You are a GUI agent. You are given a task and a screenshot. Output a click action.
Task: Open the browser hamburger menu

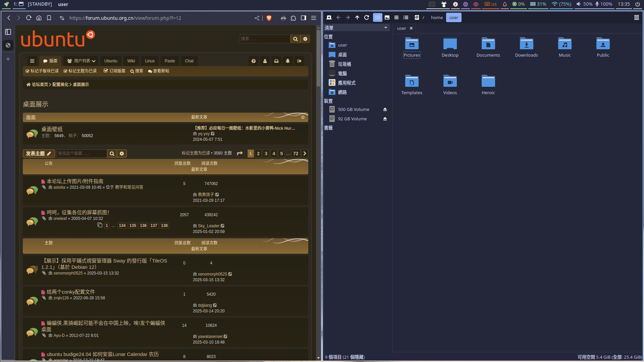coord(314,18)
